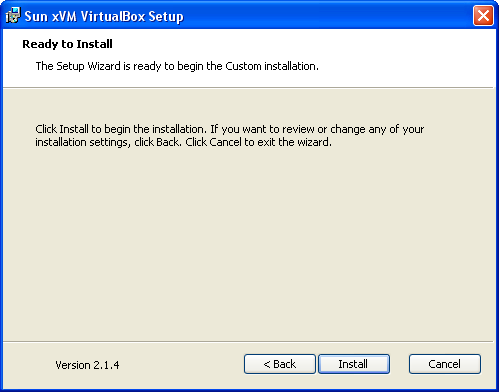The height and width of the screenshot is (392, 499).
Task: Click the blank title bar area beside the title
Action: tap(327, 16)
